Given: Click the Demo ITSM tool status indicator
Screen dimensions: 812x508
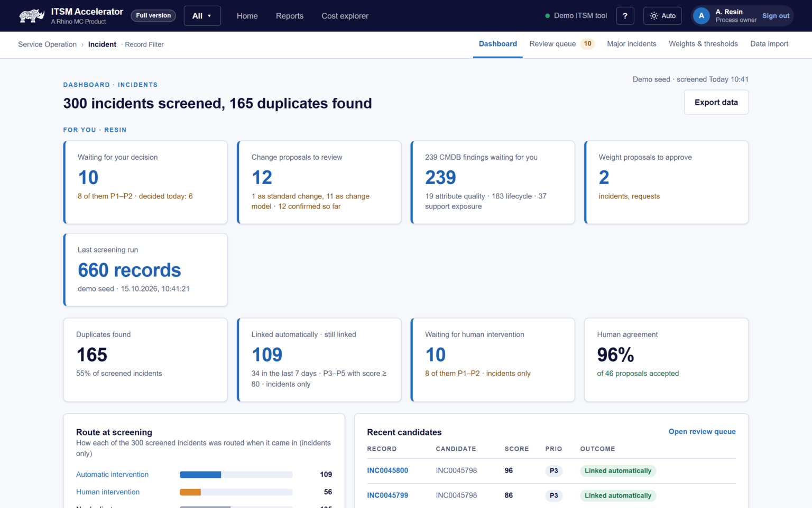Looking at the screenshot, I should (x=576, y=16).
